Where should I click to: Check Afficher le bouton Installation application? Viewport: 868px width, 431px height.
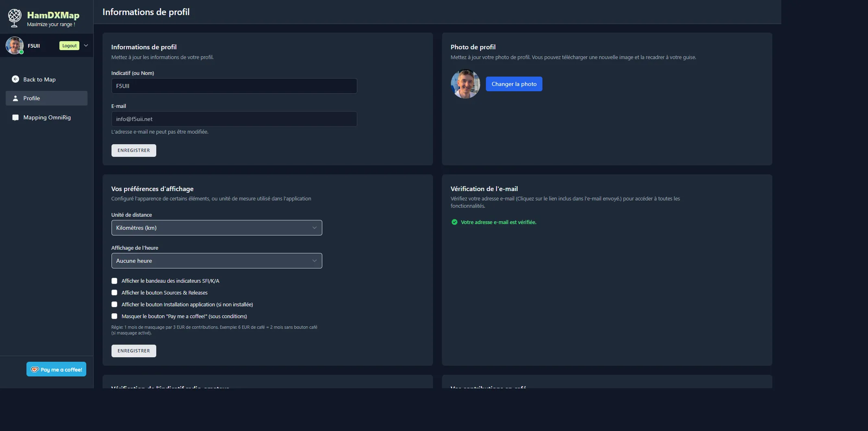(x=114, y=304)
